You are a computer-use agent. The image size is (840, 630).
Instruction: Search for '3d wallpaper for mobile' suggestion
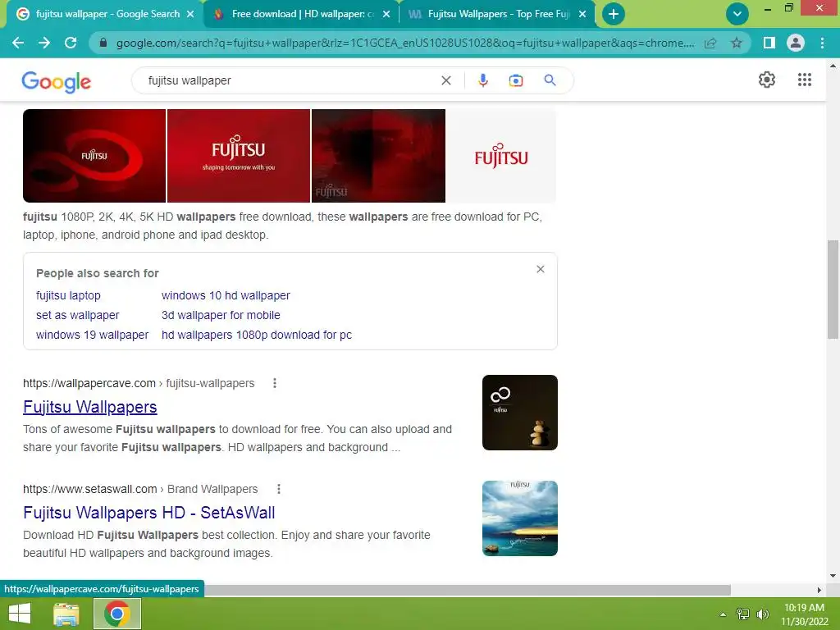coord(221,315)
